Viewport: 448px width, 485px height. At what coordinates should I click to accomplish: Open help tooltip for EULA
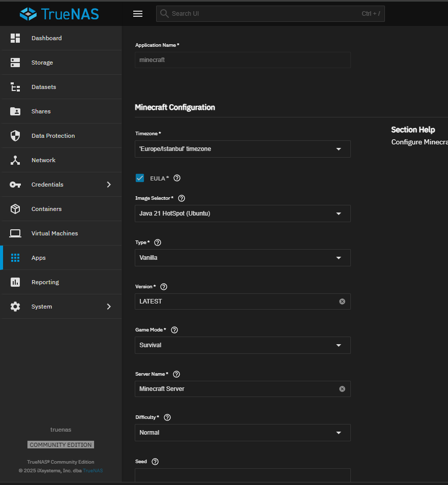177,178
